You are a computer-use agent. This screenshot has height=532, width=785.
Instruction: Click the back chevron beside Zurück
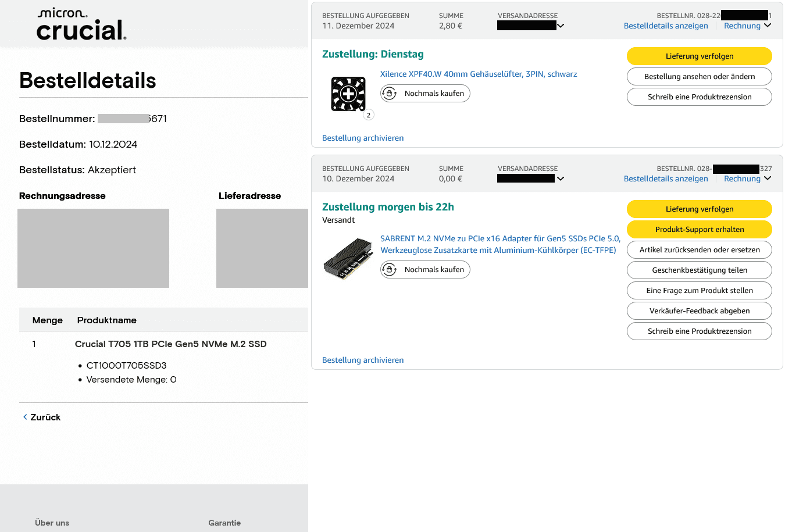click(25, 417)
